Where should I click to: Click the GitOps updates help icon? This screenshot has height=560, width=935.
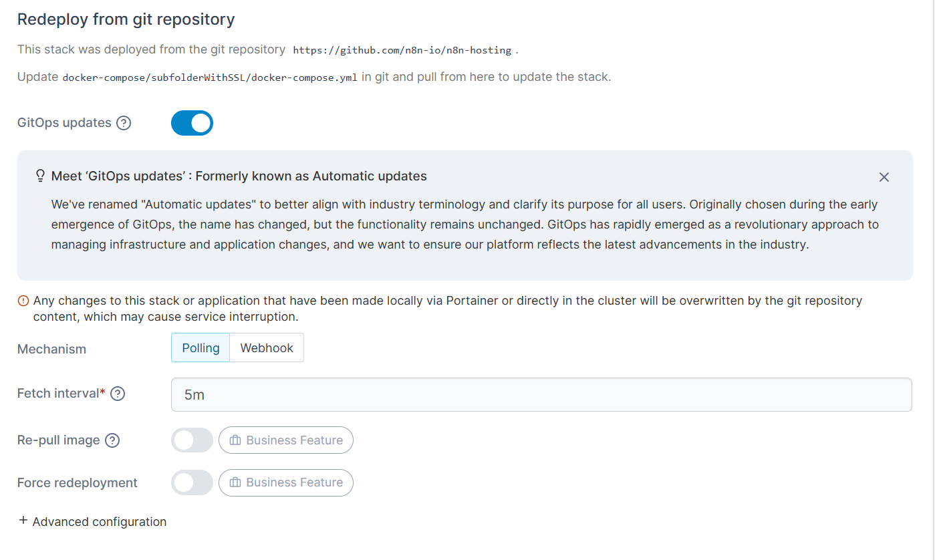pos(124,123)
